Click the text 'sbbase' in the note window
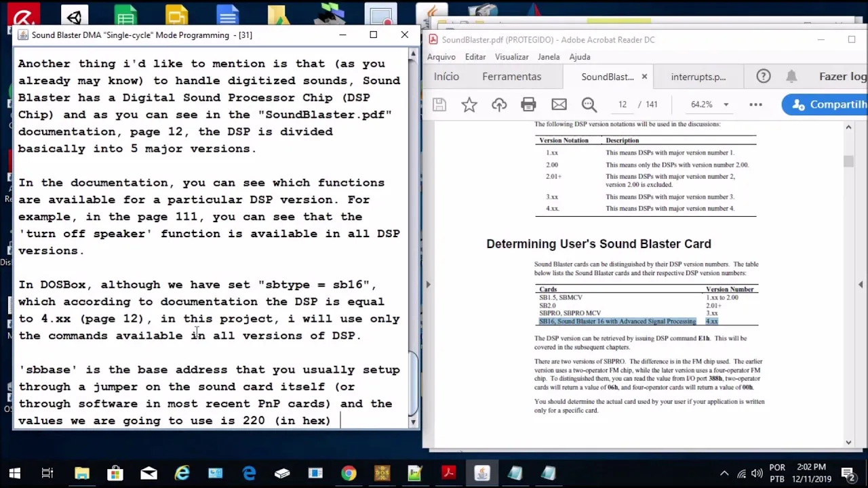Image resolution: width=868 pixels, height=488 pixels. [48, 370]
